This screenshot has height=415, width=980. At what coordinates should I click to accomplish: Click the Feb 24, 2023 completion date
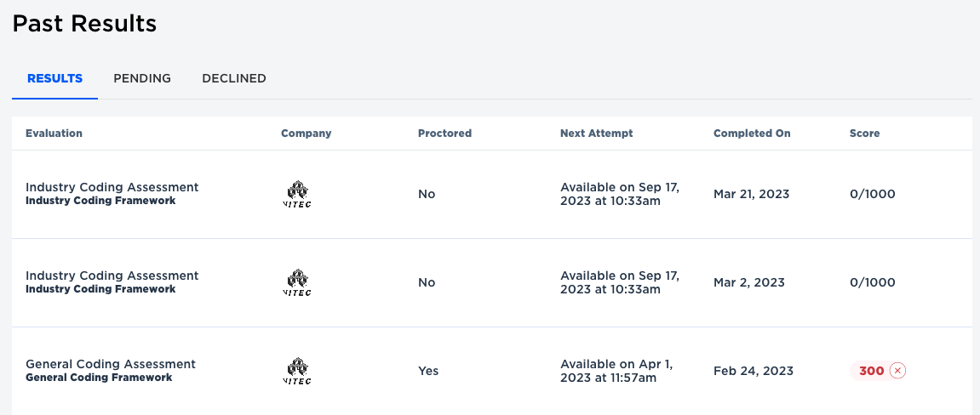[754, 372]
